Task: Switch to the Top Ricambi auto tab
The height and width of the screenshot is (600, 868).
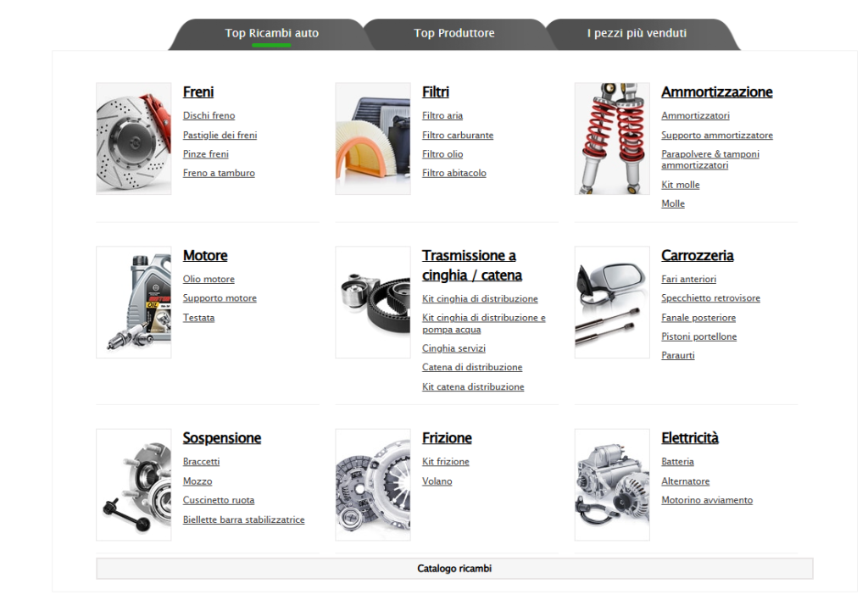Action: [x=271, y=34]
